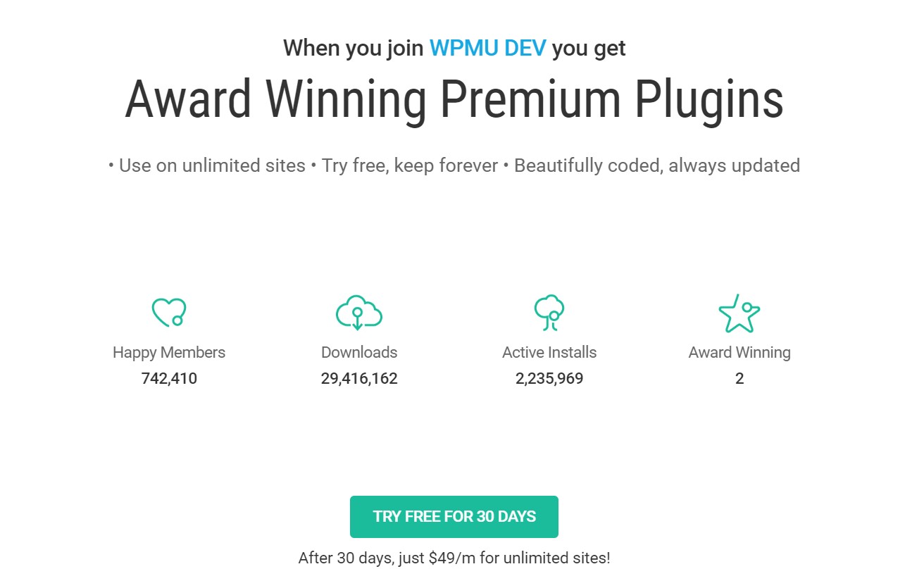
Task: Click the Try free, keep forever text
Action: click(408, 166)
